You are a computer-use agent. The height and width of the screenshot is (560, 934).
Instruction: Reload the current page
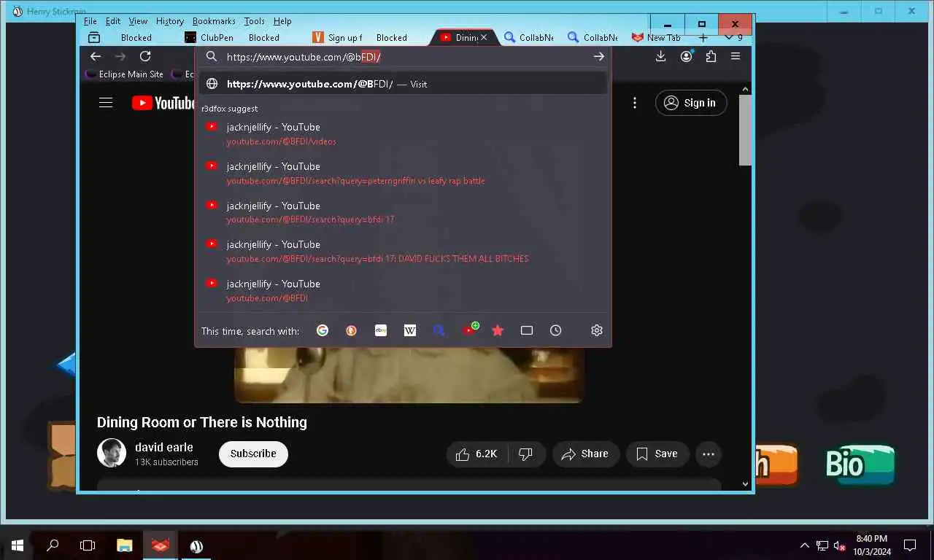point(145,56)
